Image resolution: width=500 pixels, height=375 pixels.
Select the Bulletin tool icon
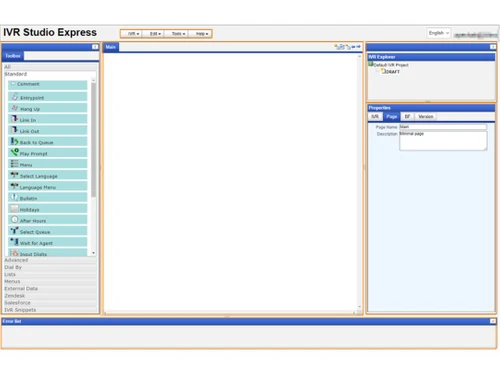[x=14, y=197]
